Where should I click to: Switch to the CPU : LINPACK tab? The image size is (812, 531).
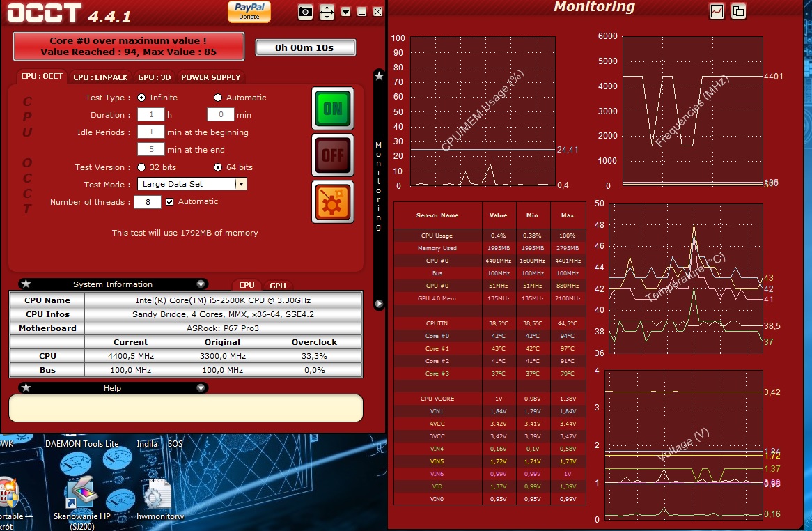click(100, 77)
